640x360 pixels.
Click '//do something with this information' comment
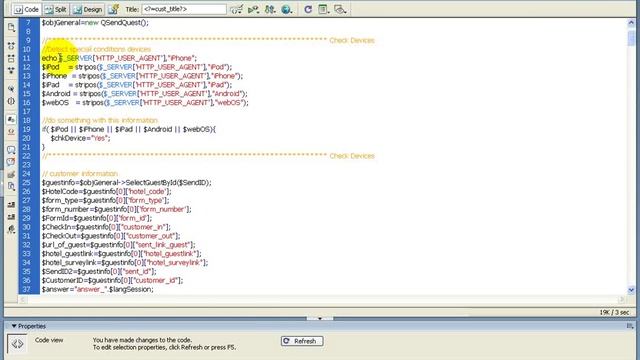tap(100, 120)
